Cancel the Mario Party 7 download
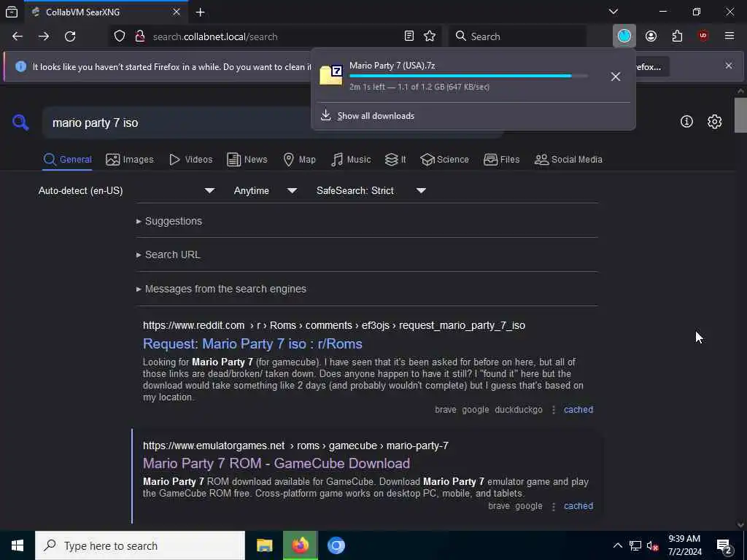The width and height of the screenshot is (747, 560). point(616,76)
